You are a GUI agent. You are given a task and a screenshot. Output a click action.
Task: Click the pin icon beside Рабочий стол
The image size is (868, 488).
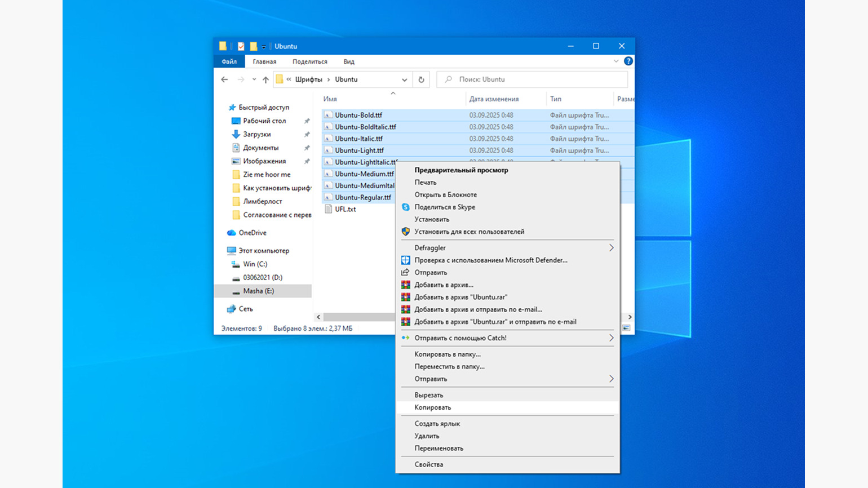pyautogui.click(x=307, y=121)
